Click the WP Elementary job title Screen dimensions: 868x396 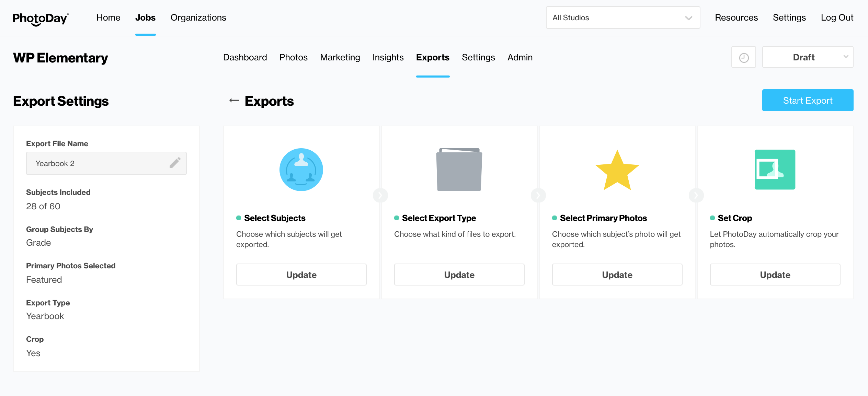pos(60,58)
